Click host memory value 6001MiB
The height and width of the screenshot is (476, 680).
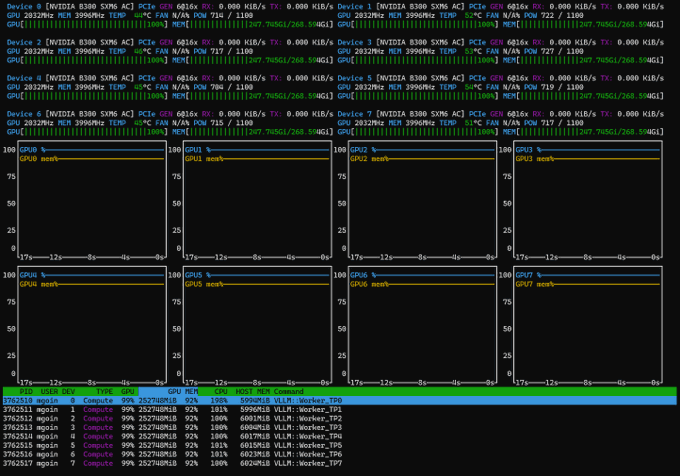255,419
